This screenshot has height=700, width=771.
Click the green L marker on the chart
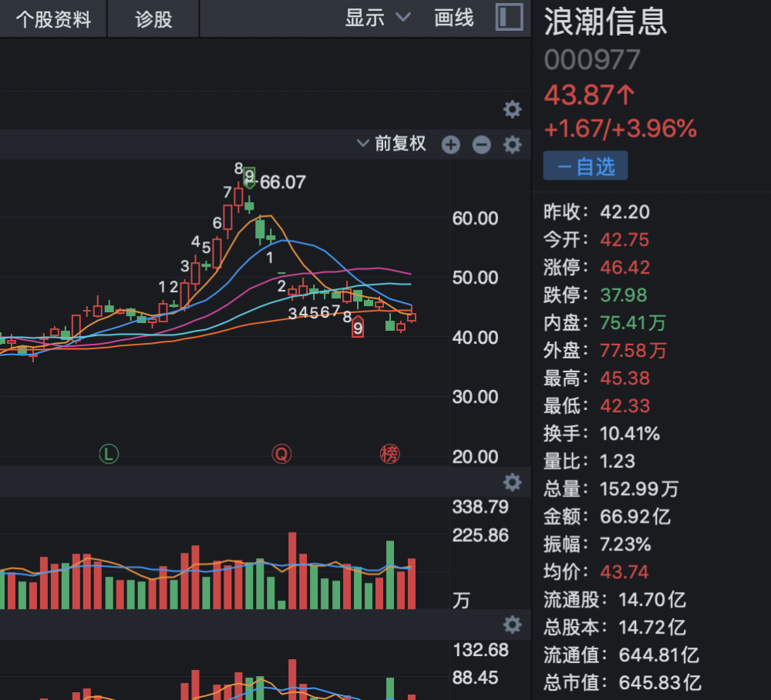(x=109, y=454)
